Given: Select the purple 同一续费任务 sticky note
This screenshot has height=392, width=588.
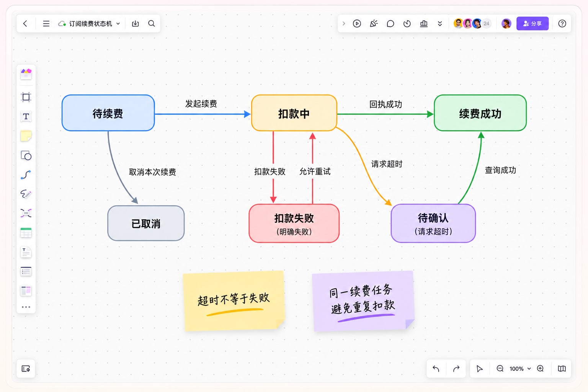Looking at the screenshot, I should pyautogui.click(x=363, y=301).
